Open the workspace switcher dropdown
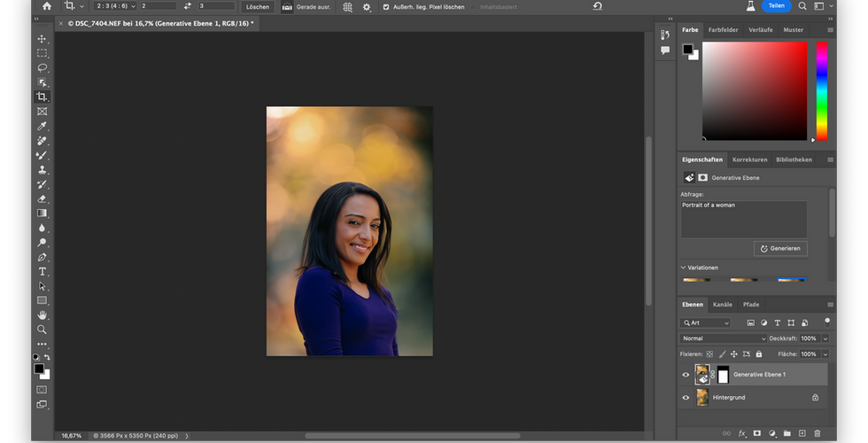The width and height of the screenshot is (868, 443). tap(822, 6)
